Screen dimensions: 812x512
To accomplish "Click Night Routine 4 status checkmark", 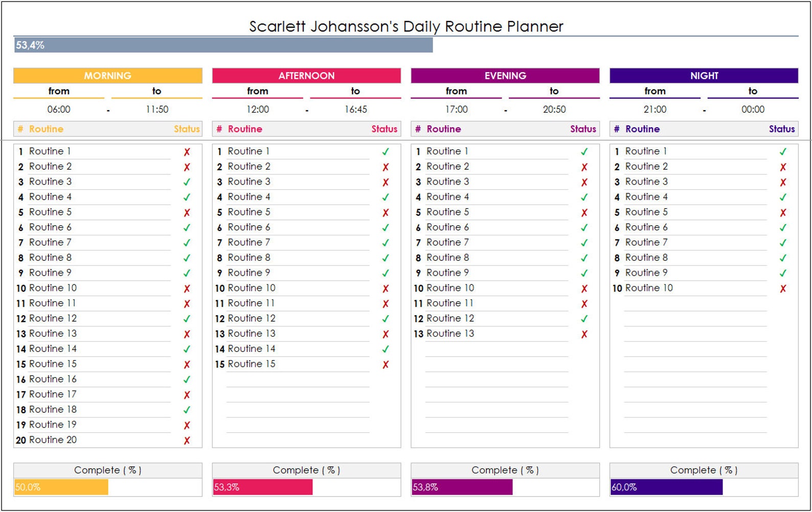I will (783, 197).
